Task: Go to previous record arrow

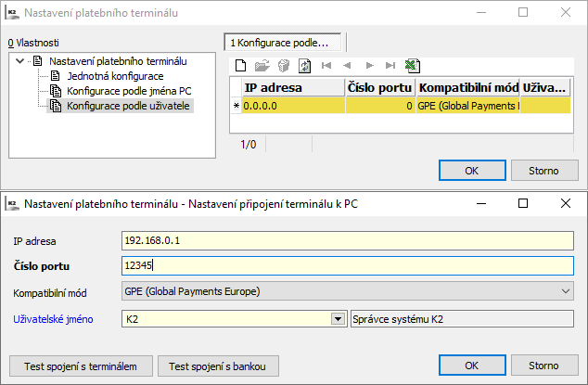Action: point(348,65)
